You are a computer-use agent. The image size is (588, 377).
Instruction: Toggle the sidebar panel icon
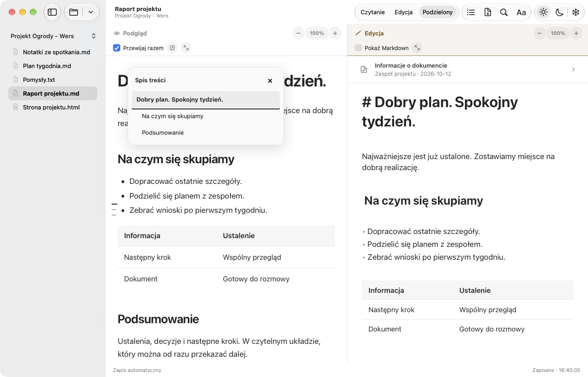52,12
